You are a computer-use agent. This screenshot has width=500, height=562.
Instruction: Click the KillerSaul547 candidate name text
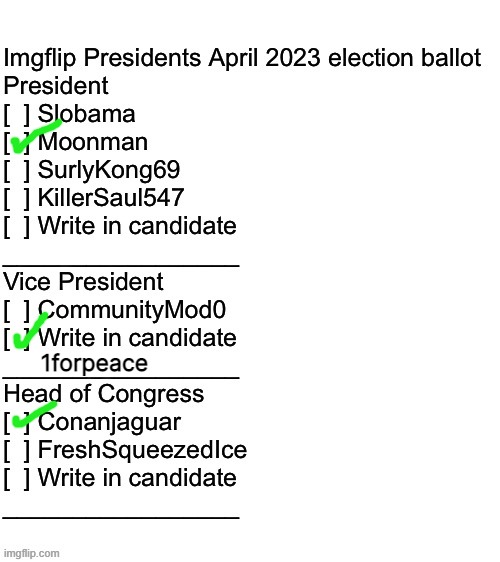[x=111, y=198]
